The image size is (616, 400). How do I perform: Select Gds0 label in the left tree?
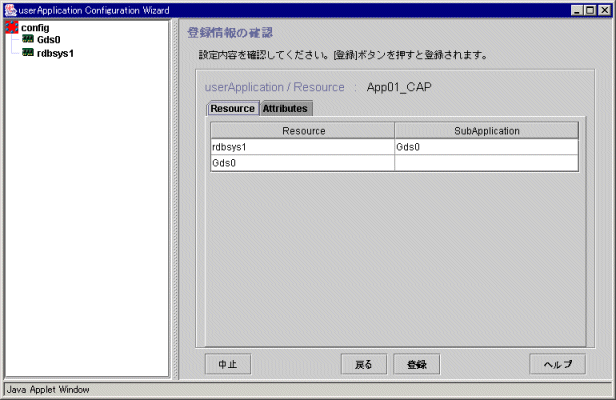point(49,40)
